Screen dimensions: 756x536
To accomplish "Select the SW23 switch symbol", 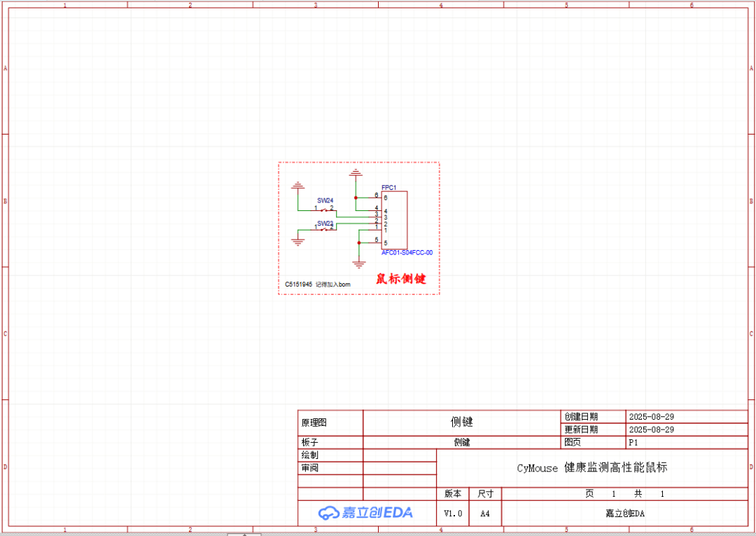I will (324, 228).
